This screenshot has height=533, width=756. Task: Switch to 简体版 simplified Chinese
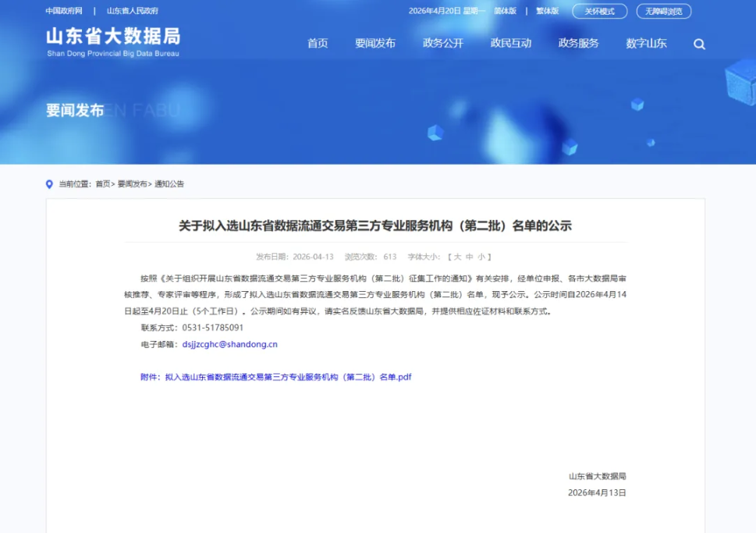[505, 11]
